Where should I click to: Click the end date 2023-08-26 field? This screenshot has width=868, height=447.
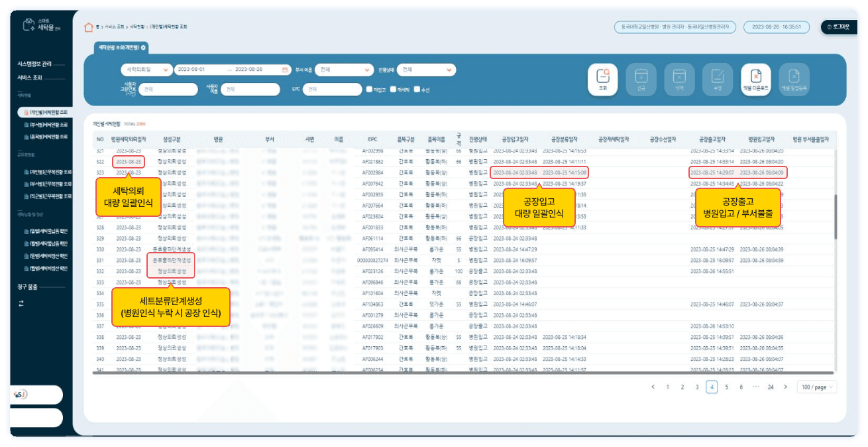click(x=249, y=70)
